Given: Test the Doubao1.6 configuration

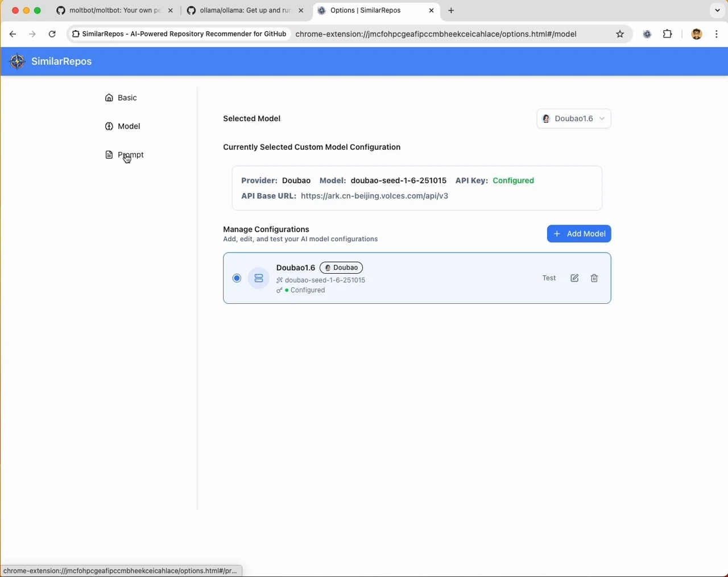Looking at the screenshot, I should pyautogui.click(x=549, y=278).
